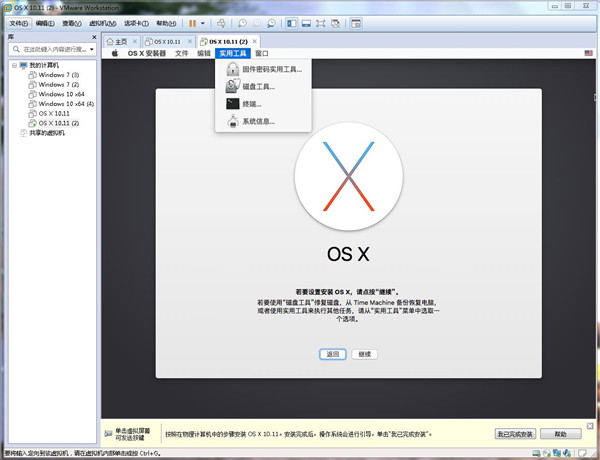The height and width of the screenshot is (460, 600).
Task: Click the 返回 button in installer
Action: 333,354
